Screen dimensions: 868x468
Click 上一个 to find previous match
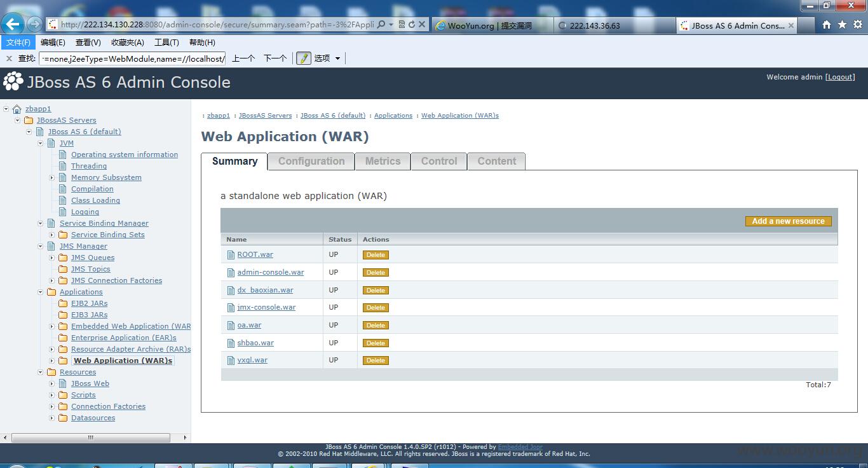243,59
